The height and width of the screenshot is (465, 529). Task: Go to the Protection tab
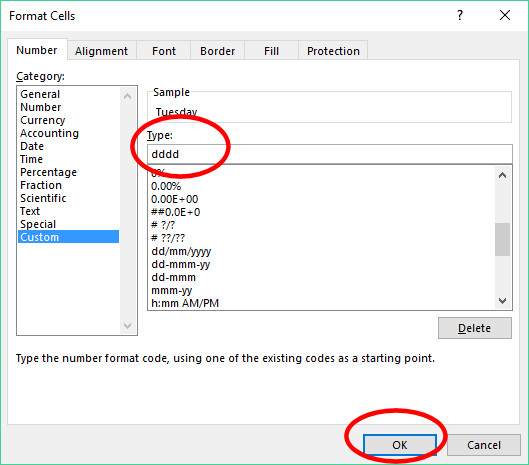[333, 51]
